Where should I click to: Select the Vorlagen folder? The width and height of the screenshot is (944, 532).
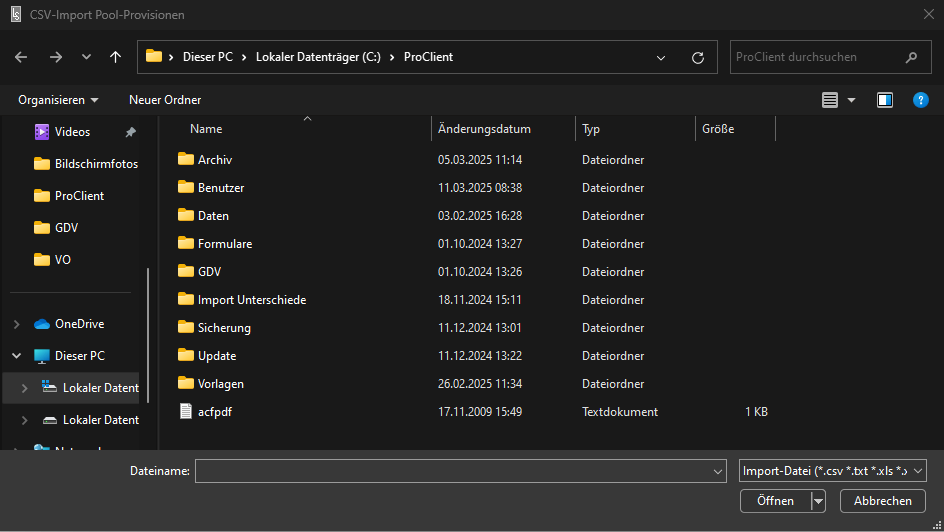[220, 383]
